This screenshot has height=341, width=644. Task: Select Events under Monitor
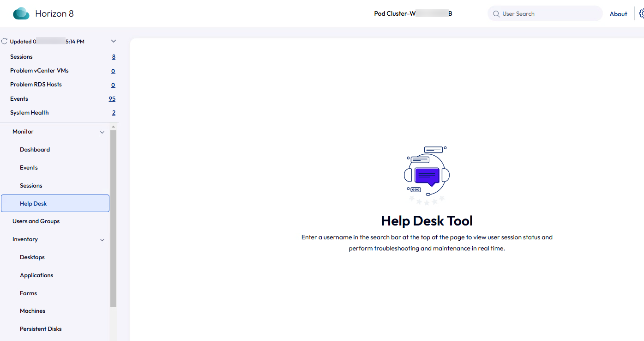tap(29, 168)
